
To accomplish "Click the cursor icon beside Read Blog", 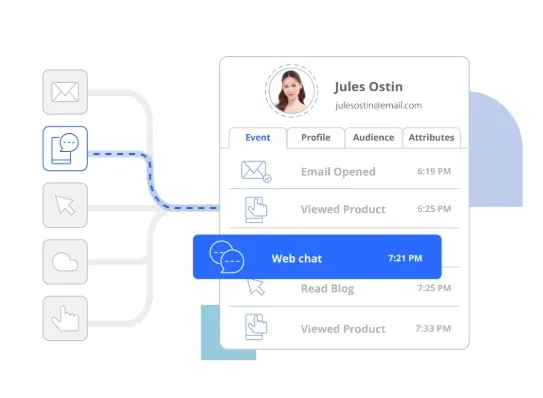I will pyautogui.click(x=256, y=287).
